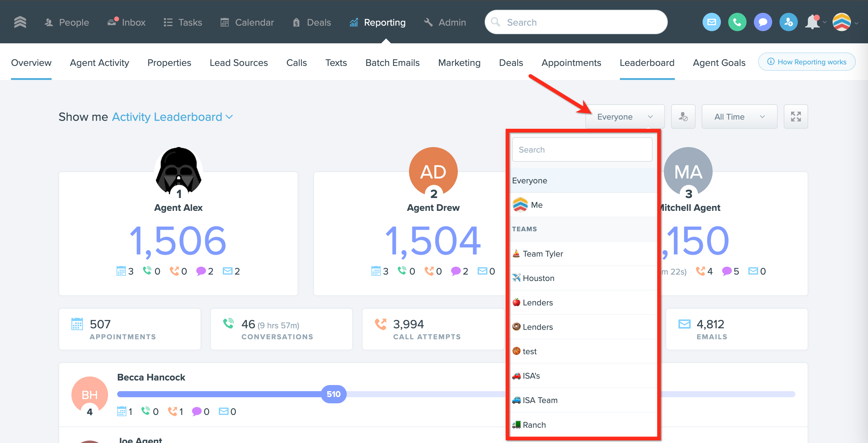Choose Houston team in dropdown
868x443 pixels.
pos(538,278)
